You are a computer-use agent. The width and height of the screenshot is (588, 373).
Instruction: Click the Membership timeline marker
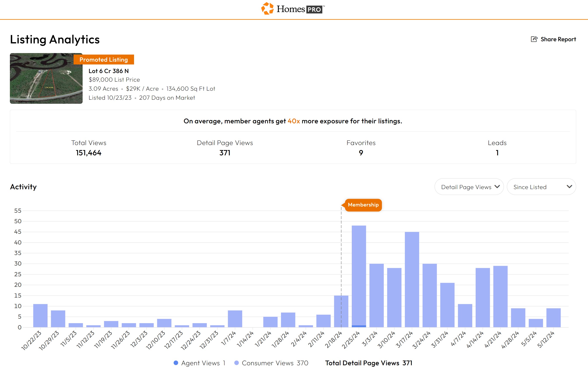(363, 205)
